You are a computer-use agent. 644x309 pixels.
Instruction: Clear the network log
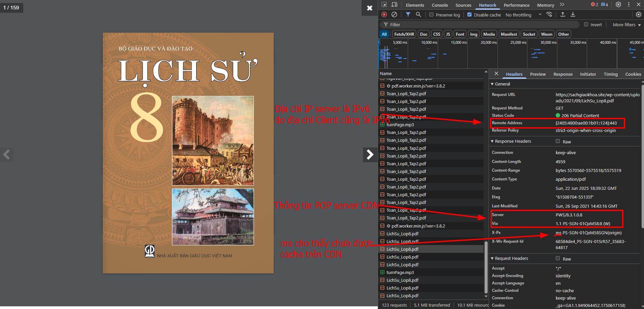point(394,14)
